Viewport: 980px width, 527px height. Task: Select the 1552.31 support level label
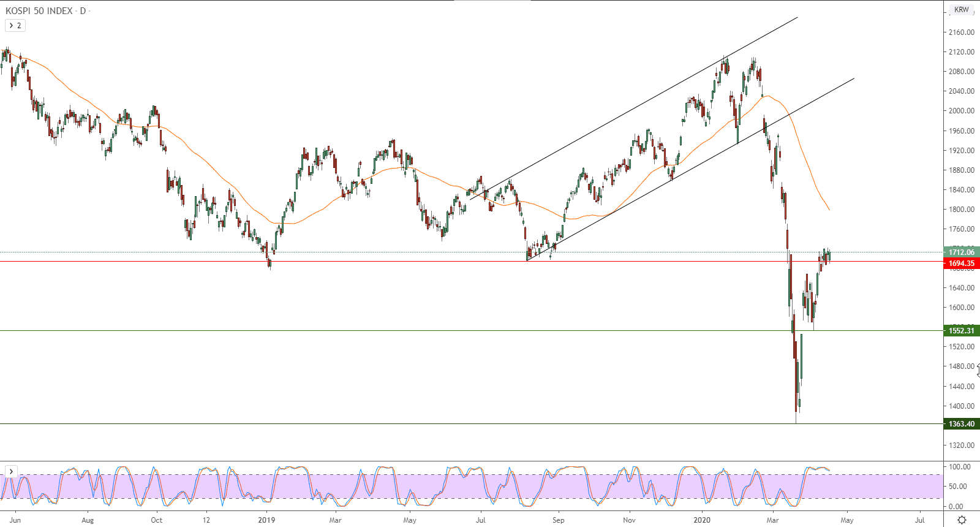pos(962,331)
